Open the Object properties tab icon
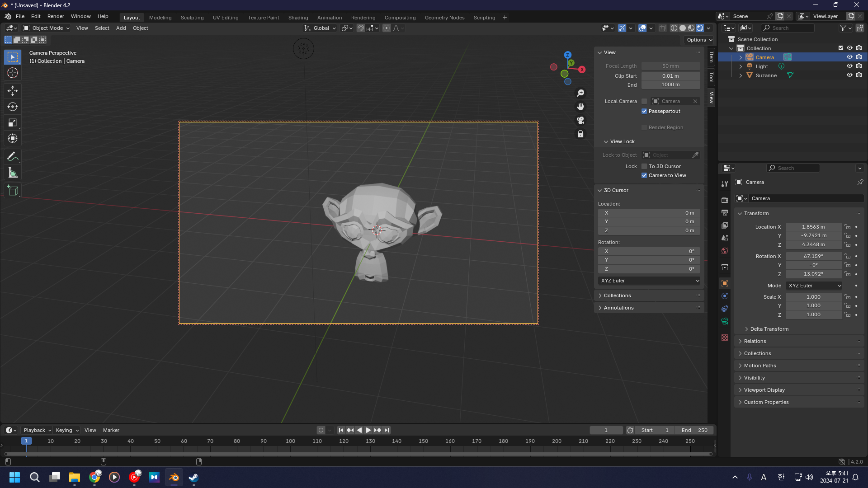Screen dimensions: 868x488 point(725,283)
